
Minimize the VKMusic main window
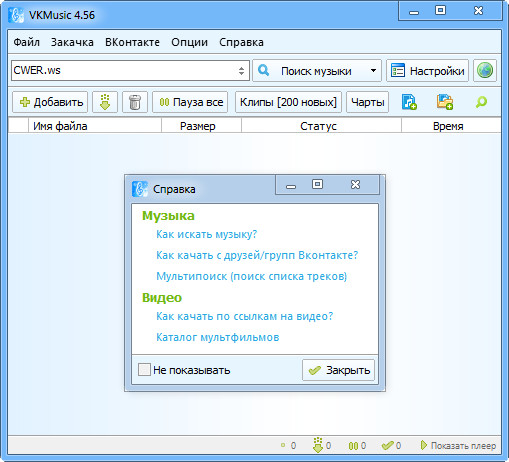pyautogui.click(x=414, y=12)
